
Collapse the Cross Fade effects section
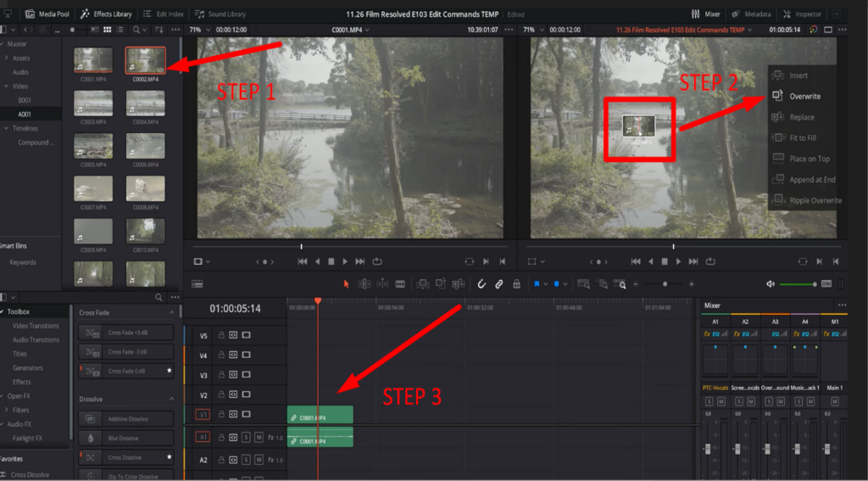[171, 312]
